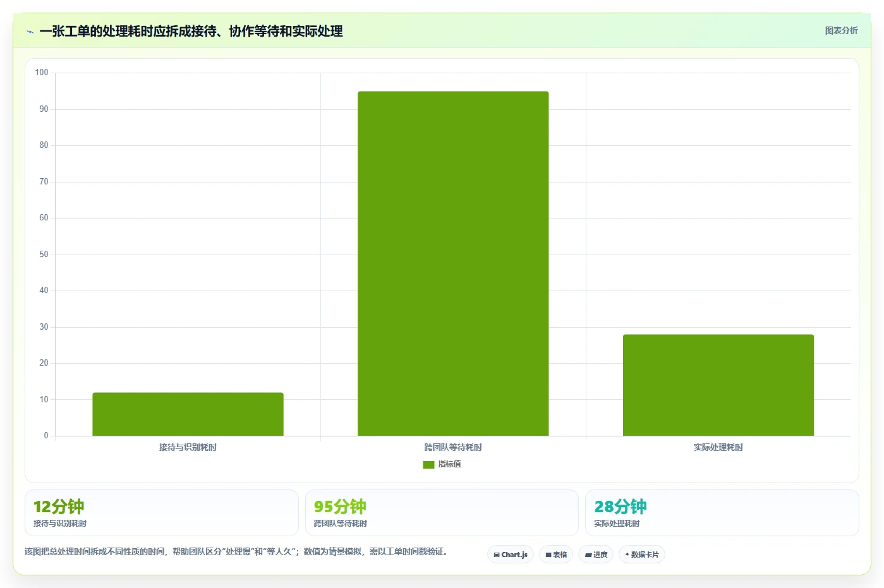Select the Chart.js tag chip

(511, 555)
